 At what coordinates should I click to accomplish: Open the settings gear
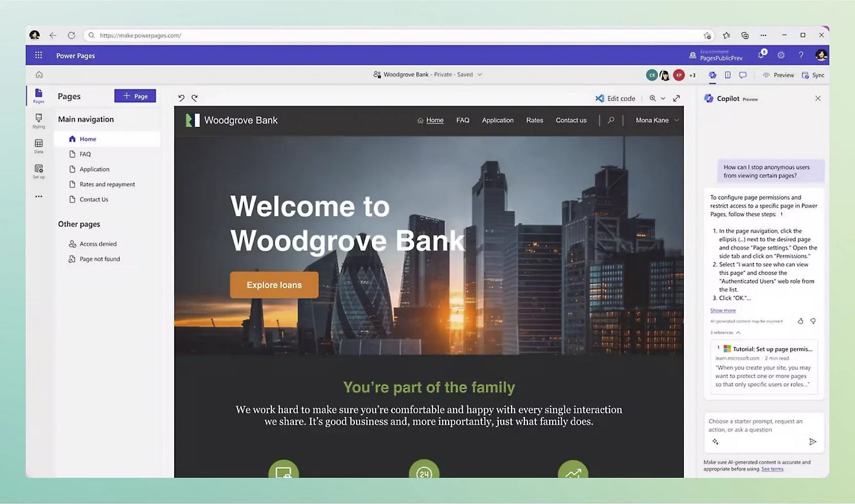[781, 55]
